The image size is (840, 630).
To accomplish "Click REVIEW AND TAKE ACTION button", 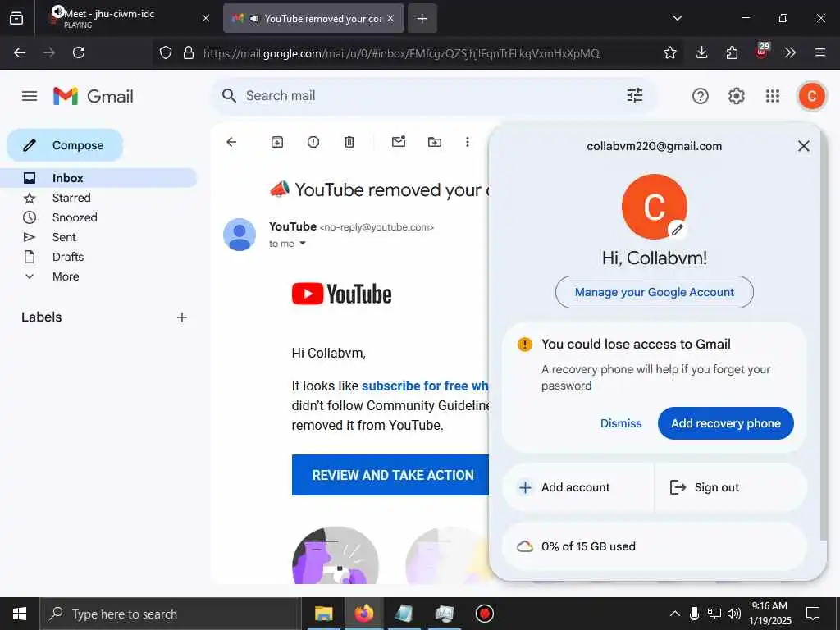I will [390, 475].
